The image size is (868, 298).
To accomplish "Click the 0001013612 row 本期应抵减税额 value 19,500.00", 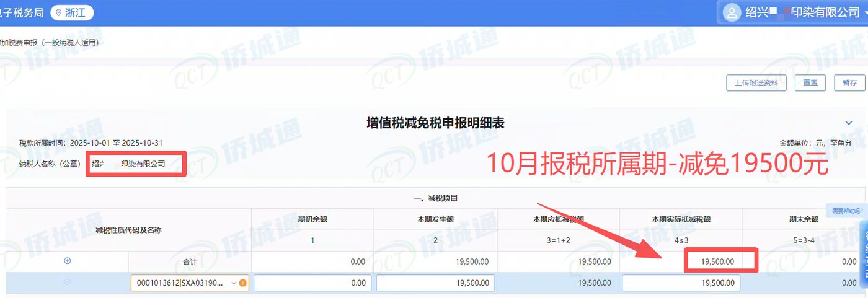I will pyautogui.click(x=595, y=283).
